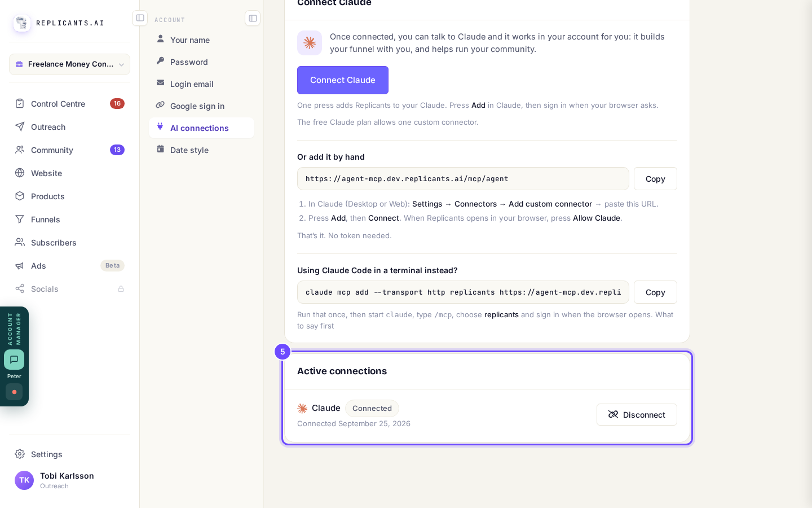
Task: Select the AI connections page
Action: (201, 128)
